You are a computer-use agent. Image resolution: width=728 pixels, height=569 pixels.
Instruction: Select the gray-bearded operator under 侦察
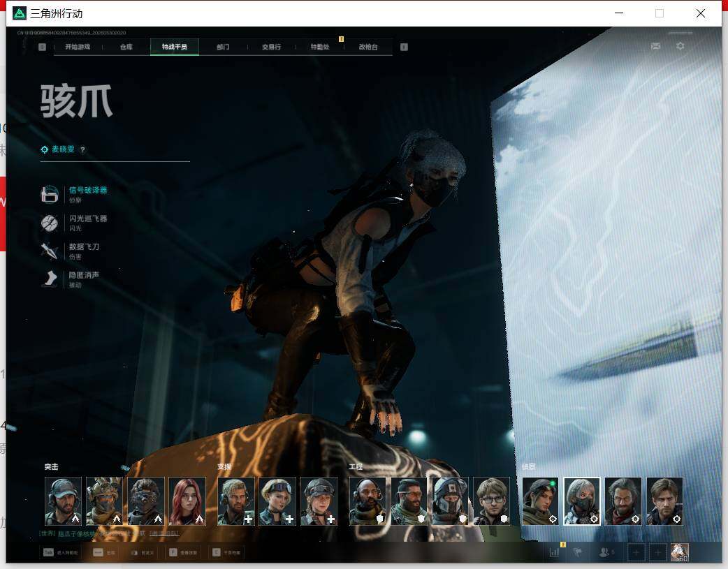tap(623, 501)
